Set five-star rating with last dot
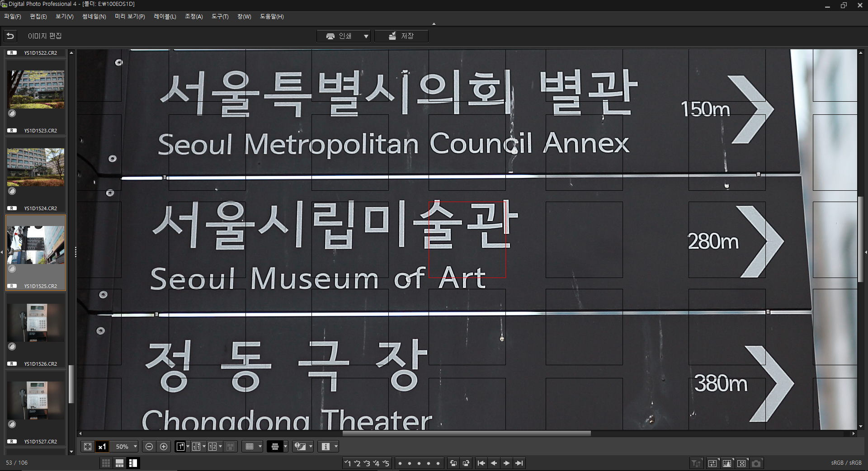Image resolution: width=868 pixels, height=471 pixels. 438,463
